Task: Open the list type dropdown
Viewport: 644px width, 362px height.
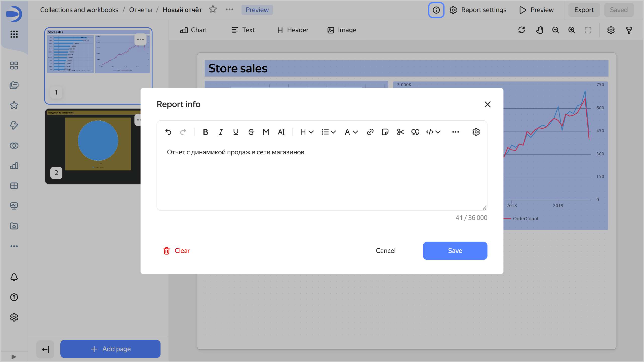Action: 329,132
